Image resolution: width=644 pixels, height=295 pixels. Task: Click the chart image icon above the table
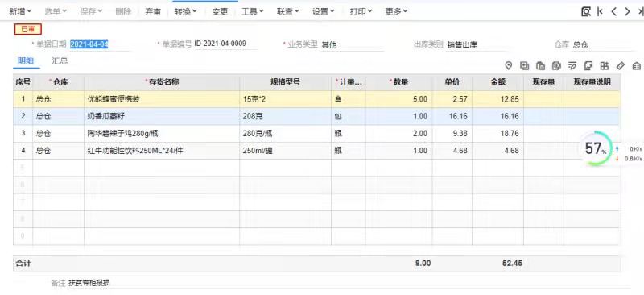[588, 65]
